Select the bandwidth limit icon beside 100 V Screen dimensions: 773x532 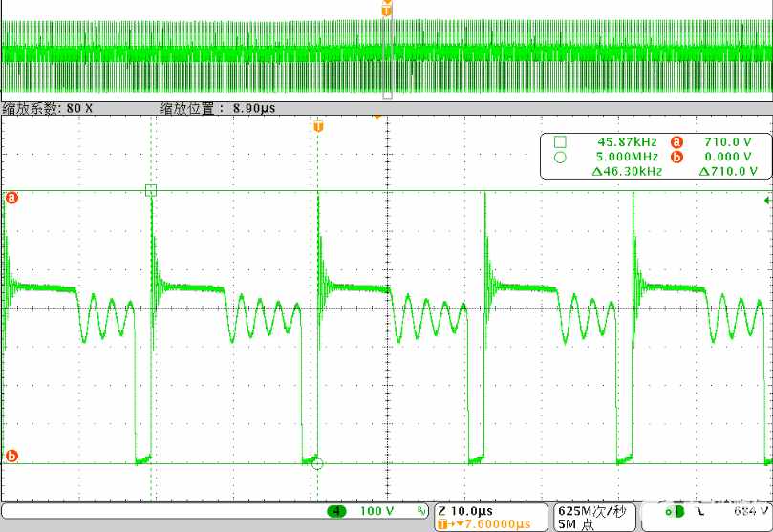point(421,511)
